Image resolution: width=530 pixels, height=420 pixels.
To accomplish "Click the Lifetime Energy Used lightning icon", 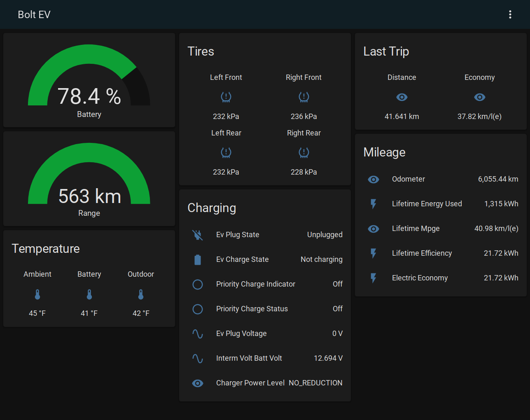I will (374, 204).
